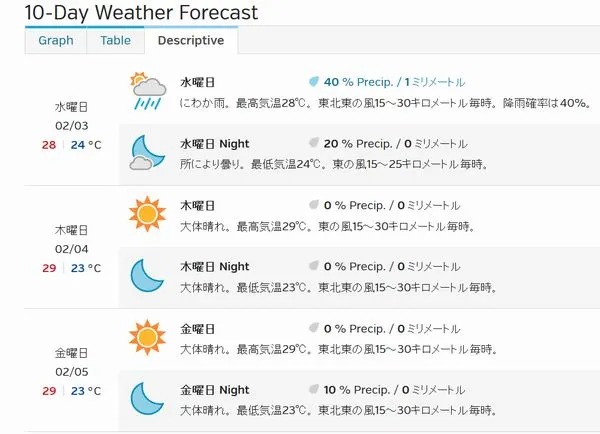600x434 pixels.
Task: Click the sun icon for 金曜日
Action: 147,338
